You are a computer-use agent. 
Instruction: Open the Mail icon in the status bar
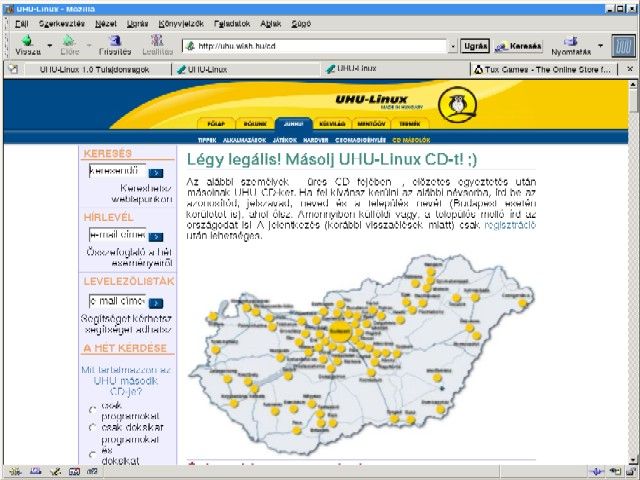(x=36, y=472)
